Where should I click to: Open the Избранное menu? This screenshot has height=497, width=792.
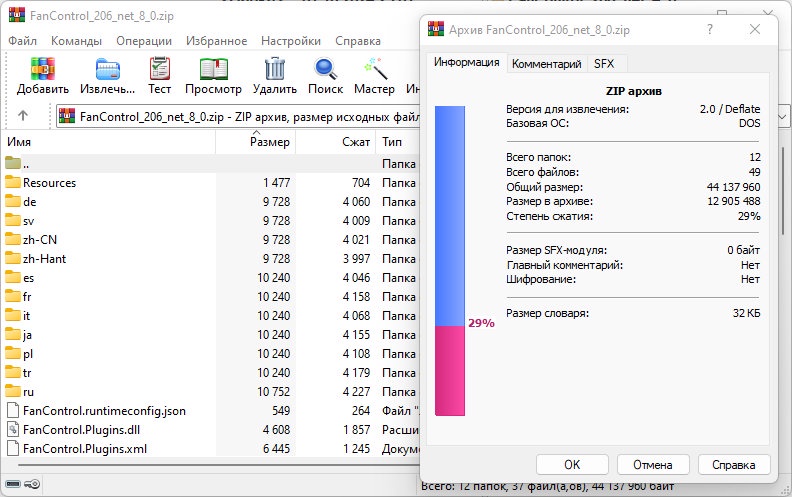point(214,41)
